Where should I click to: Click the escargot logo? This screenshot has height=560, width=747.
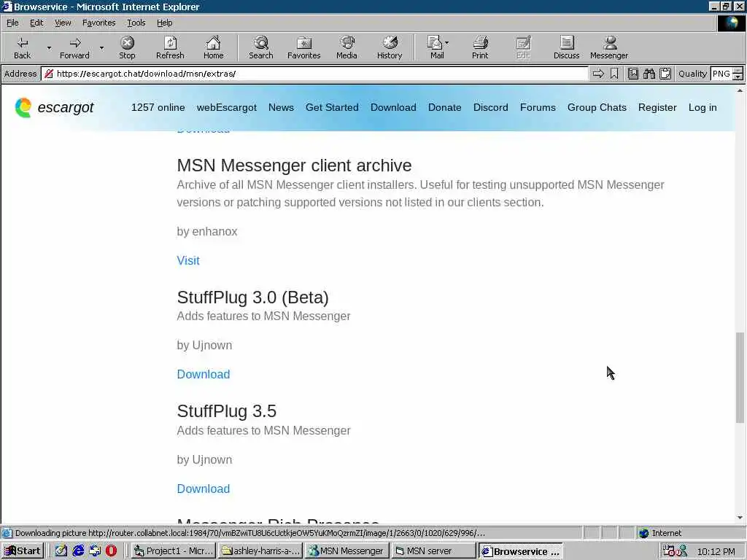pyautogui.click(x=54, y=108)
